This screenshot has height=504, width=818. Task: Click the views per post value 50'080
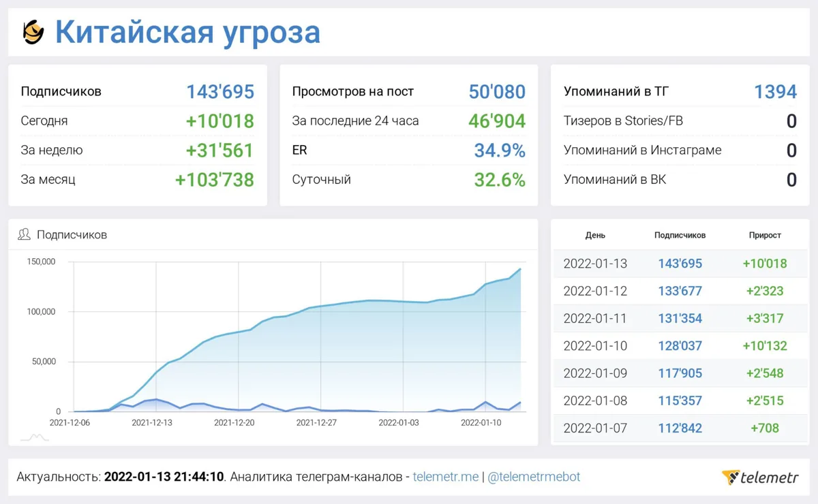pos(497,91)
